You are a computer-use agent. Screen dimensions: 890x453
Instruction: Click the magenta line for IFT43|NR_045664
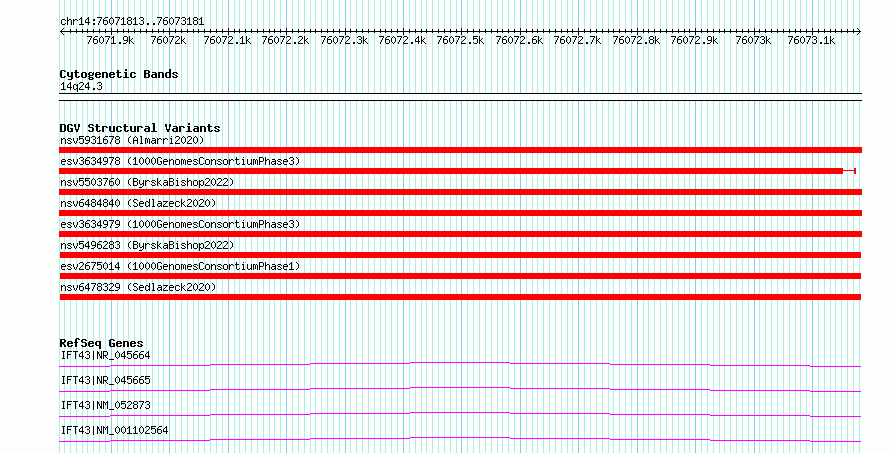point(460,364)
